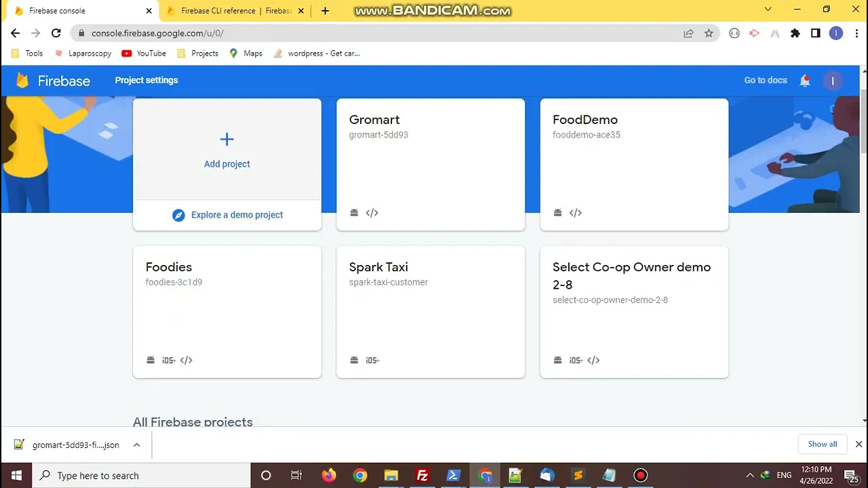Screen dimensions: 868x488
Task: Click the iOS icon on Select Co-op Owner card
Action: click(x=576, y=360)
